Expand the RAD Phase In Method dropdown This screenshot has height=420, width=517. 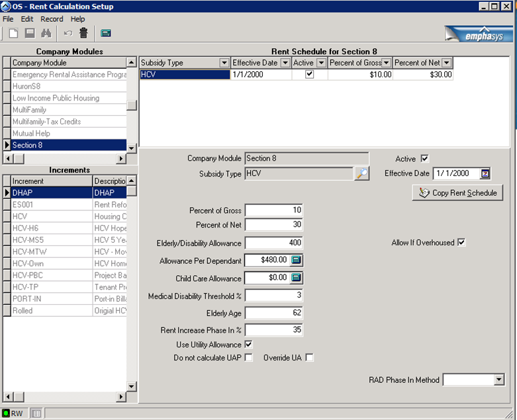(x=498, y=380)
